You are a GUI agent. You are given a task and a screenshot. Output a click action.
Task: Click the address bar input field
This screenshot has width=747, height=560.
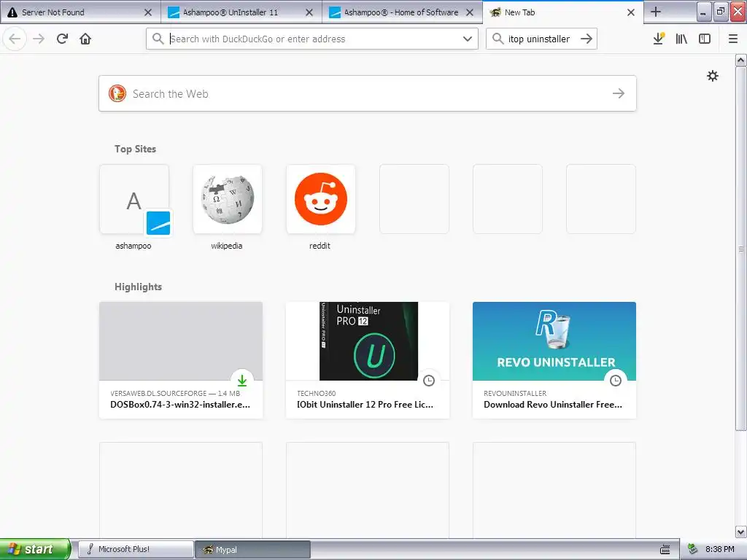click(312, 39)
